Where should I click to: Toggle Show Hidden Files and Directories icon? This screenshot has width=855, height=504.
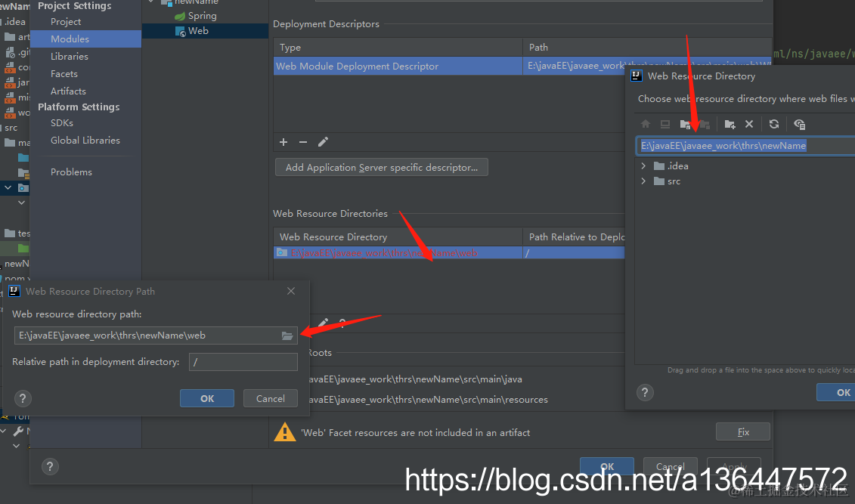pyautogui.click(x=799, y=124)
